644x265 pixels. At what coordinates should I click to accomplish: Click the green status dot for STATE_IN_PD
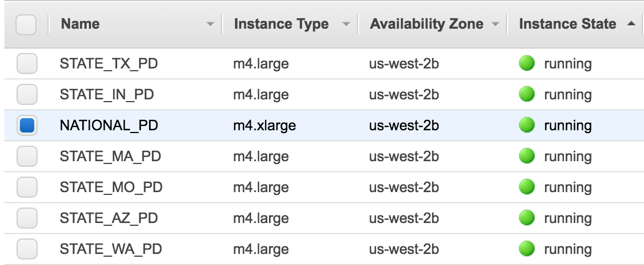pos(526,94)
